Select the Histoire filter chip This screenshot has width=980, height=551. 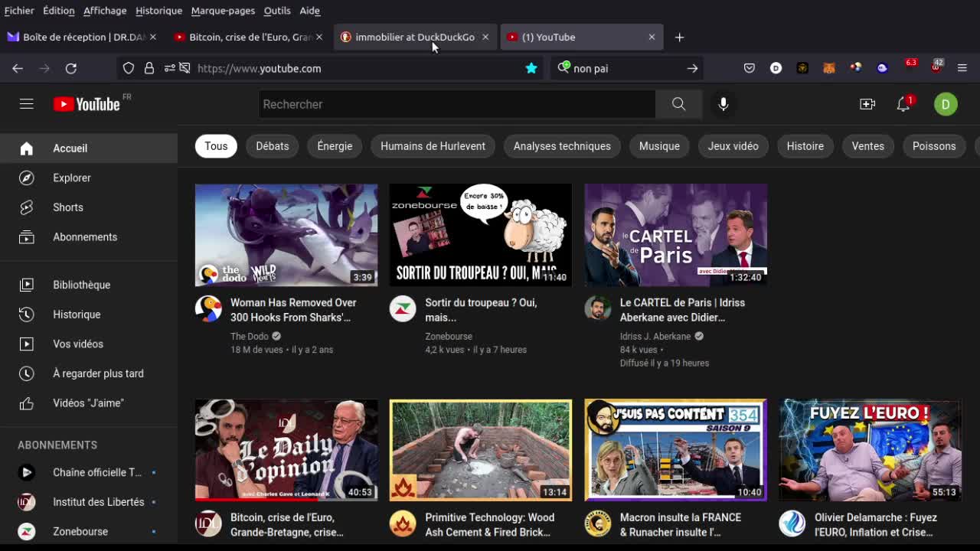[805, 146]
